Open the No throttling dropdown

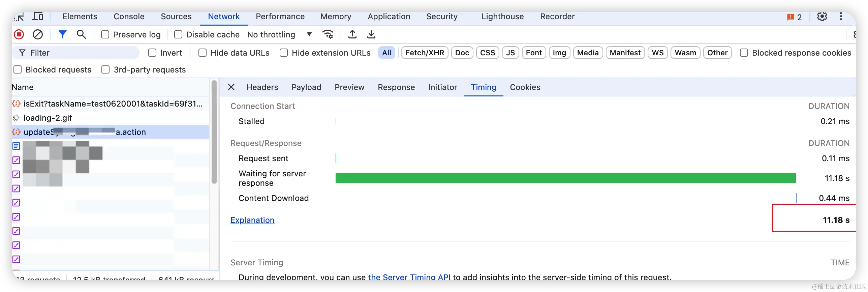click(279, 35)
